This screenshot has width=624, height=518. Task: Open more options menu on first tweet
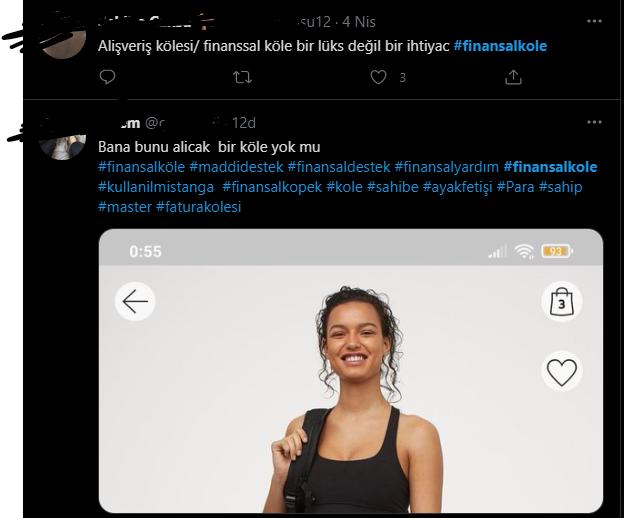click(594, 21)
